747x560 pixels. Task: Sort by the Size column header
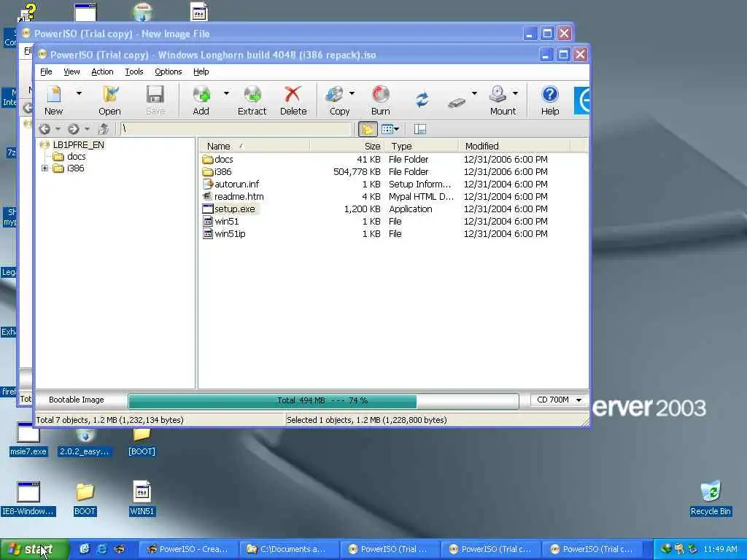click(x=348, y=146)
